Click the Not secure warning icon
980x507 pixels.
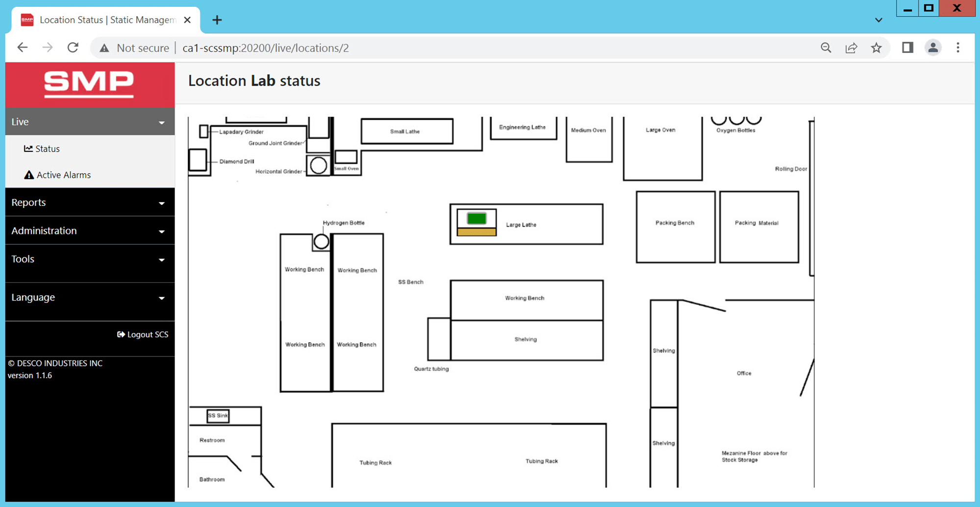pos(104,48)
